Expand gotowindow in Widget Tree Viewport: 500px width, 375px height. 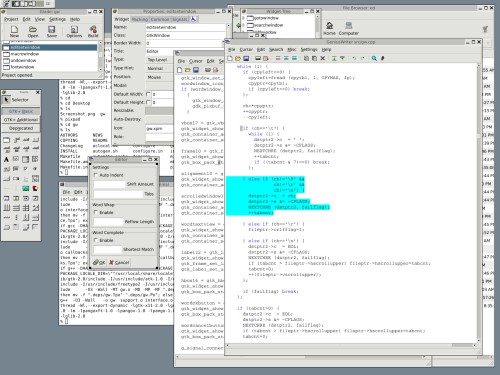tap(243, 18)
